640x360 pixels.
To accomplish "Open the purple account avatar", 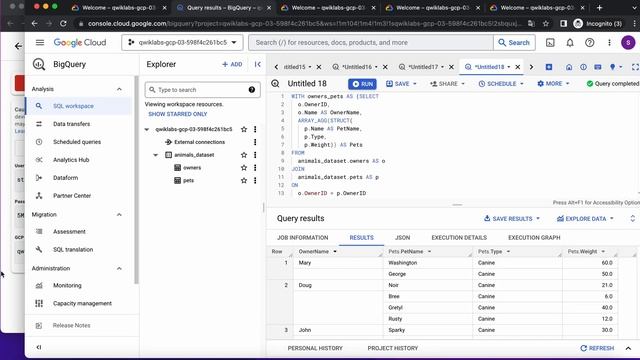I will point(628,42).
